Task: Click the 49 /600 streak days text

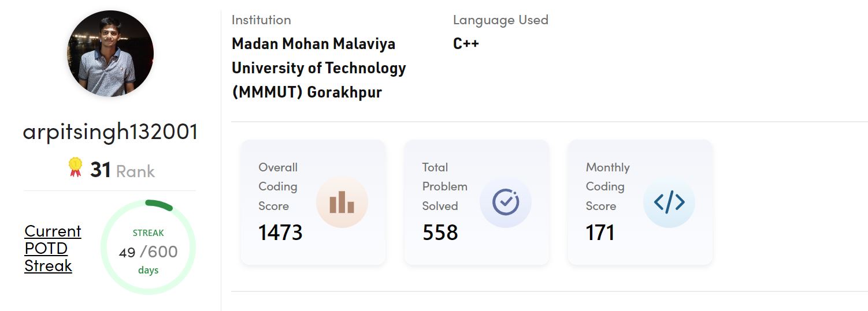Action: [x=148, y=252]
